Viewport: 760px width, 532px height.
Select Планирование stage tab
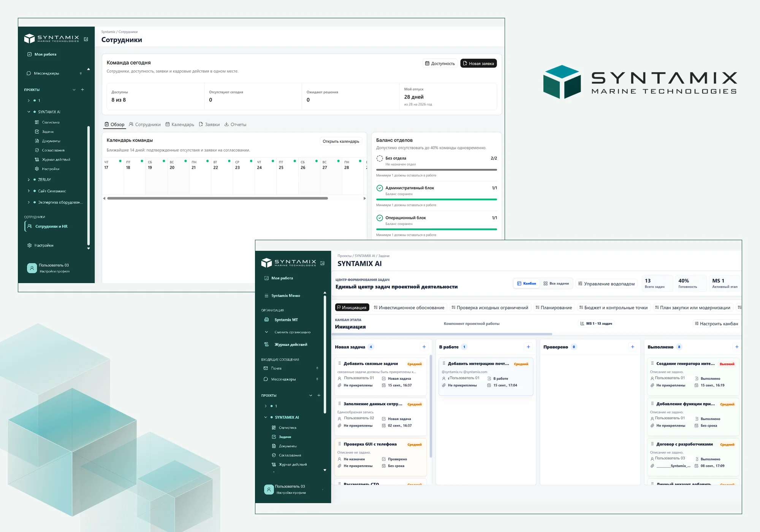[554, 307]
